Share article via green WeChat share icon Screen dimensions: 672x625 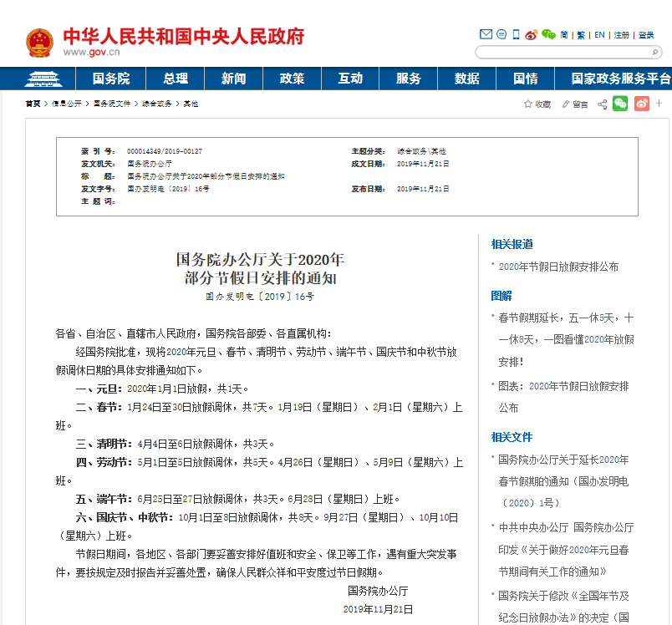click(620, 104)
